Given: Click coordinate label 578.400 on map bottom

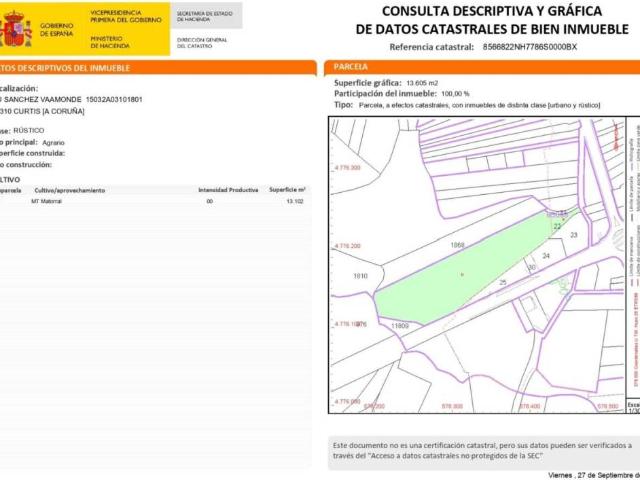Looking at the screenshot, I should coord(529,406).
